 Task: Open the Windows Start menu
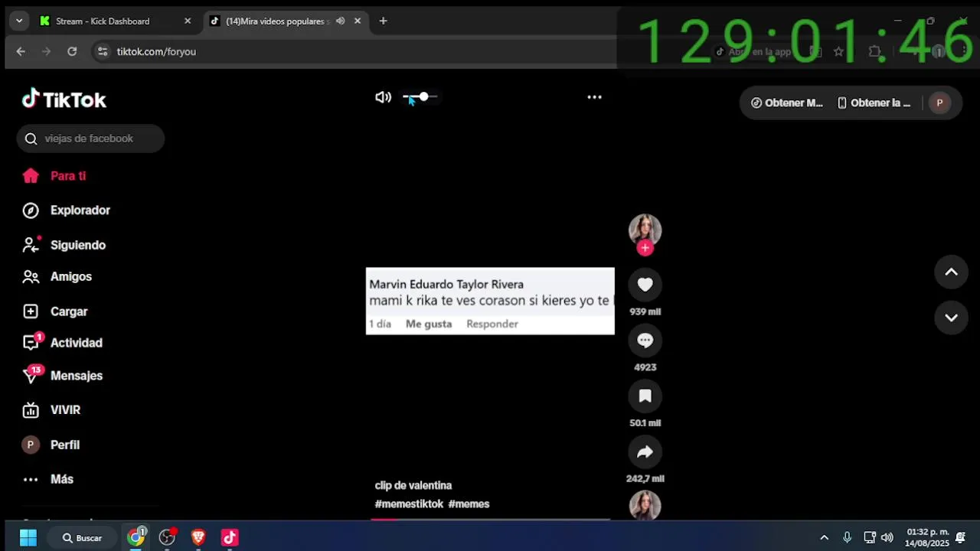[x=28, y=538]
